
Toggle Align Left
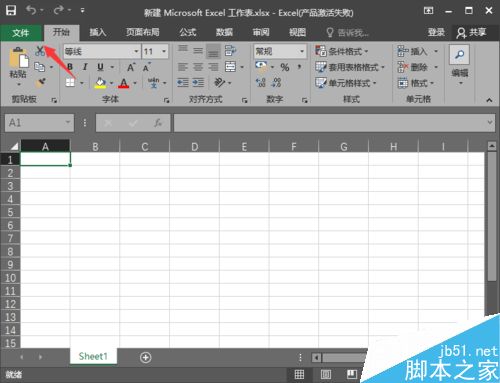coord(183,67)
